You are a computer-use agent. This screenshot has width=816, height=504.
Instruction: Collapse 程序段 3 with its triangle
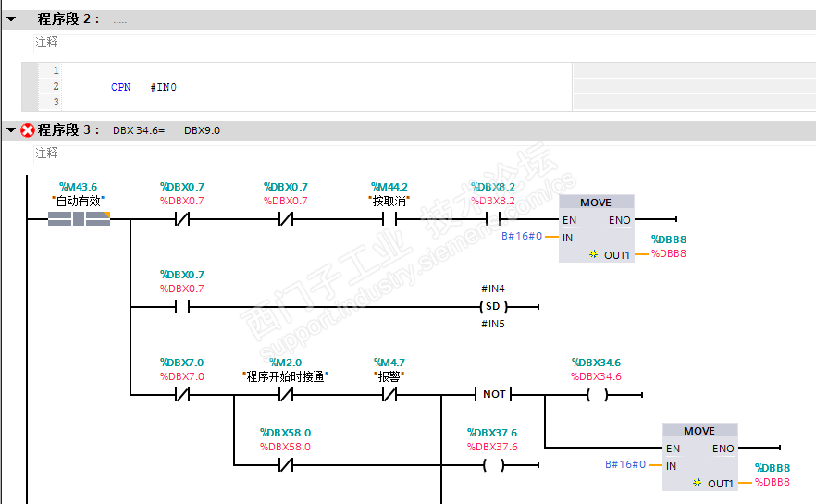coord(11,130)
